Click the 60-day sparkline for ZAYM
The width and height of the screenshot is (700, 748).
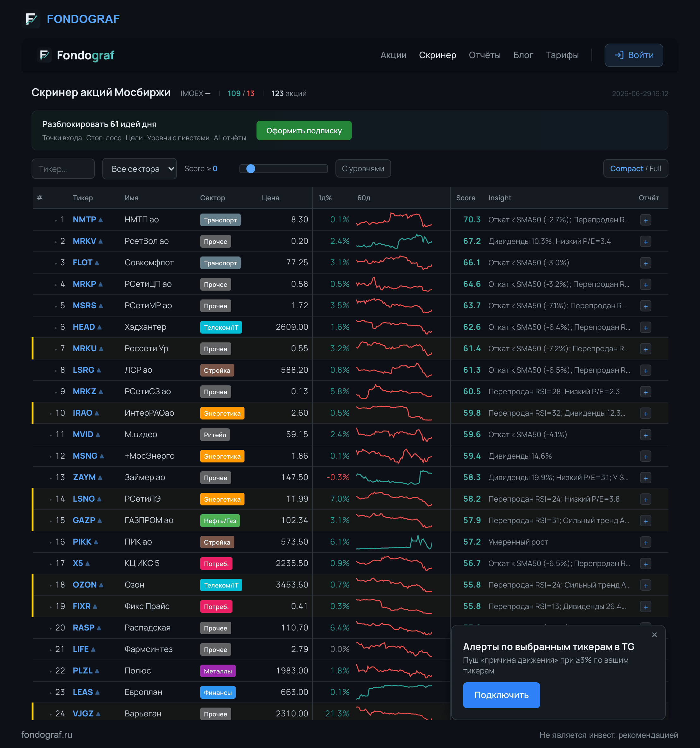click(394, 478)
